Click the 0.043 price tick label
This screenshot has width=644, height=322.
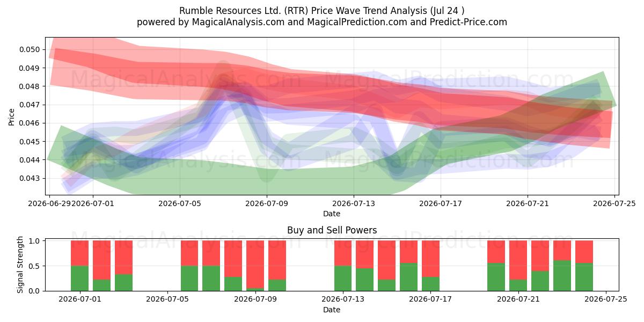point(31,178)
